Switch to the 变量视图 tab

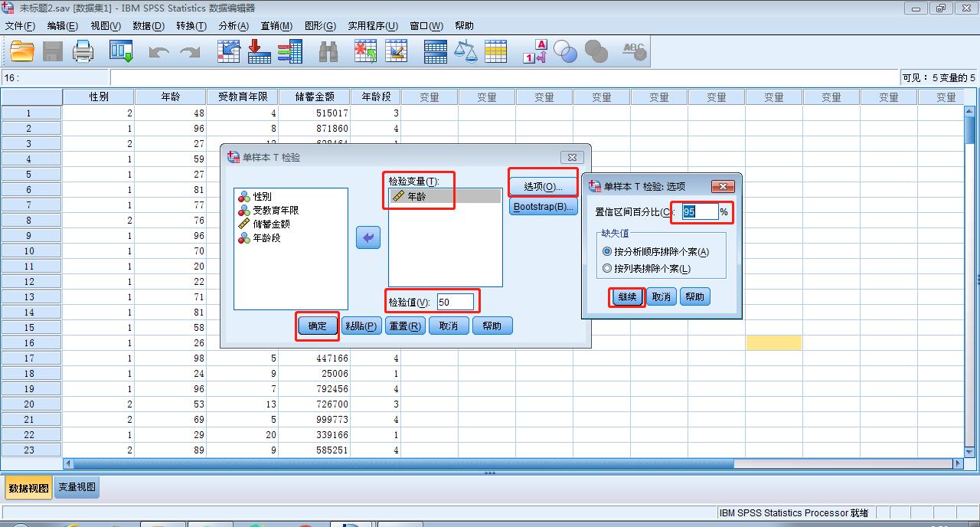pyautogui.click(x=76, y=486)
